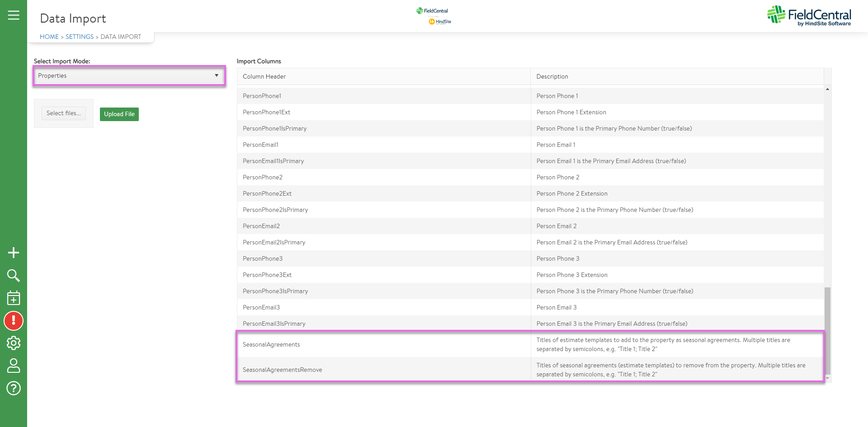The width and height of the screenshot is (868, 427).
Task: Click 'Person Email 3 is the Primary Email Address' description
Action: coord(612,324)
